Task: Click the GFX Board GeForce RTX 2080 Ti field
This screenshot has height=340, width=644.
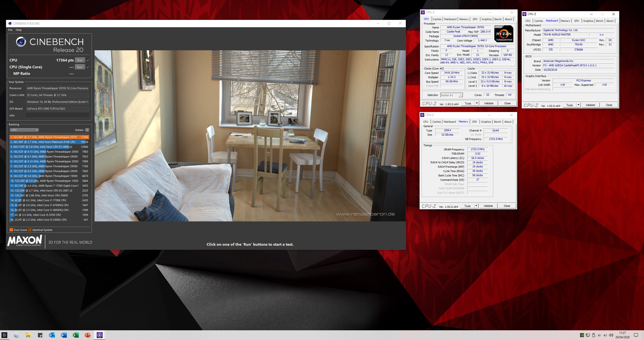Action: [x=57, y=108]
